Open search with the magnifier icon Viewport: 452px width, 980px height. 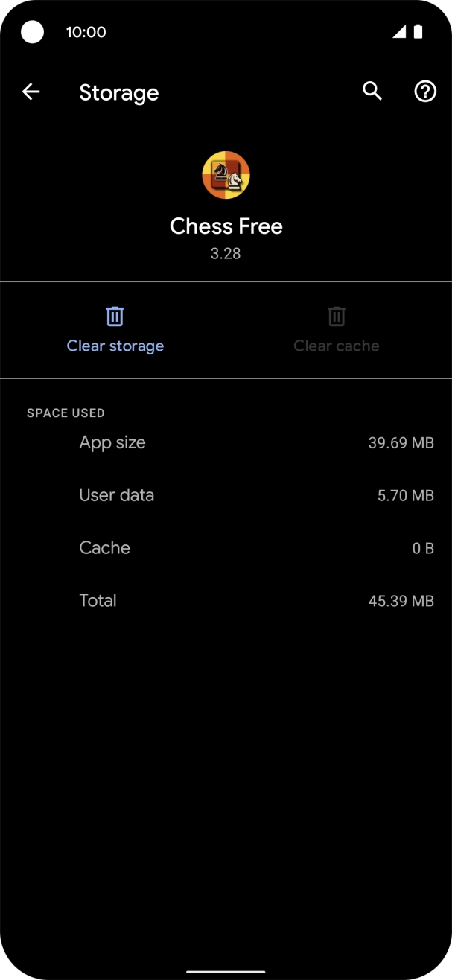point(372,92)
